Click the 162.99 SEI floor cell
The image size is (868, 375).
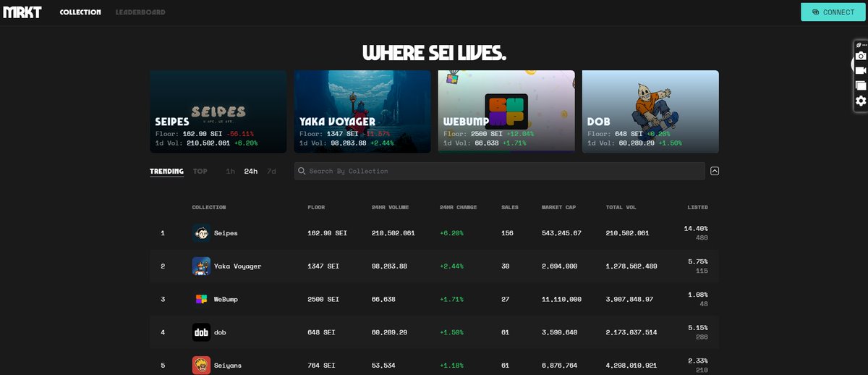coord(328,233)
